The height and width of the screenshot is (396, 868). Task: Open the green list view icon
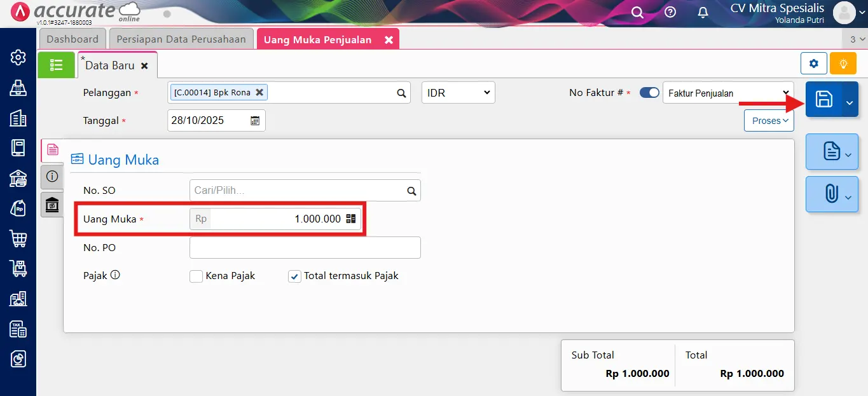pos(57,65)
